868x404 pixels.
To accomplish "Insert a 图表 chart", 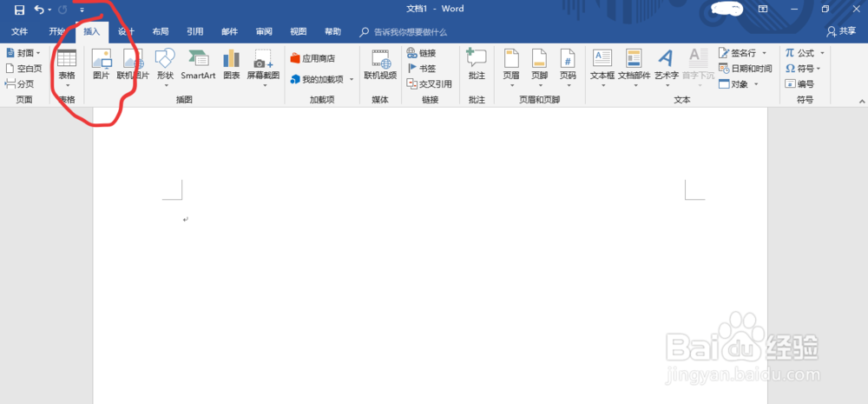I will [x=232, y=65].
